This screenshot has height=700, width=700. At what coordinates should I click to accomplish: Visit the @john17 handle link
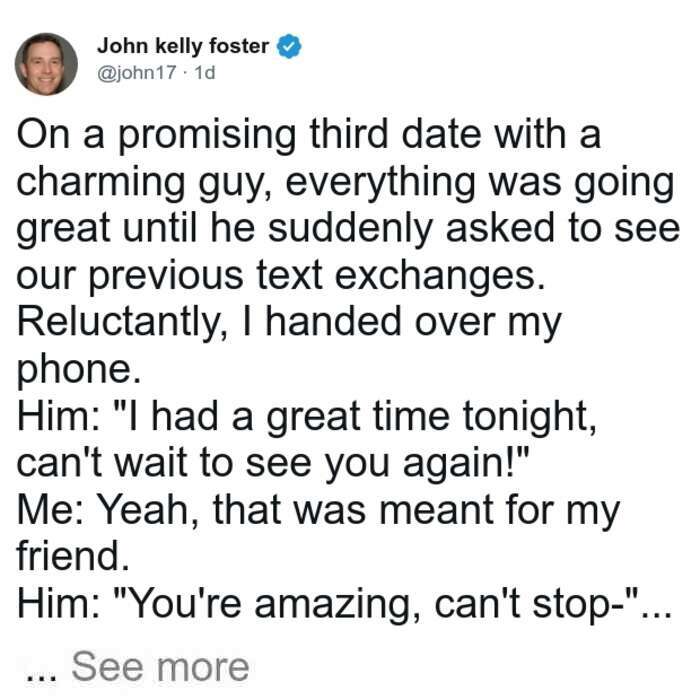pos(137,72)
